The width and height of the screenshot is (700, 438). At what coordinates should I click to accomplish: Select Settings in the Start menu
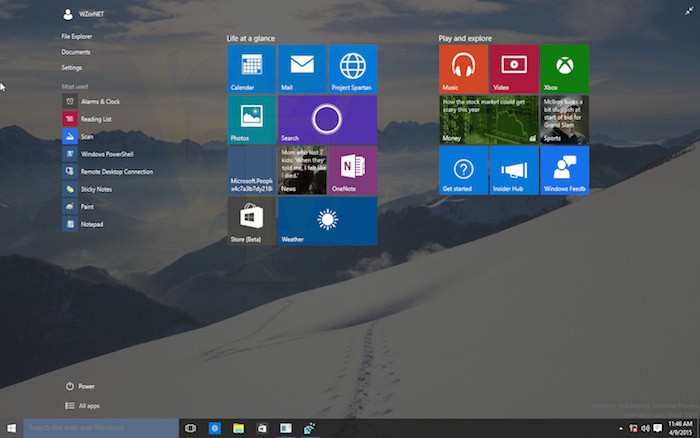[x=72, y=68]
